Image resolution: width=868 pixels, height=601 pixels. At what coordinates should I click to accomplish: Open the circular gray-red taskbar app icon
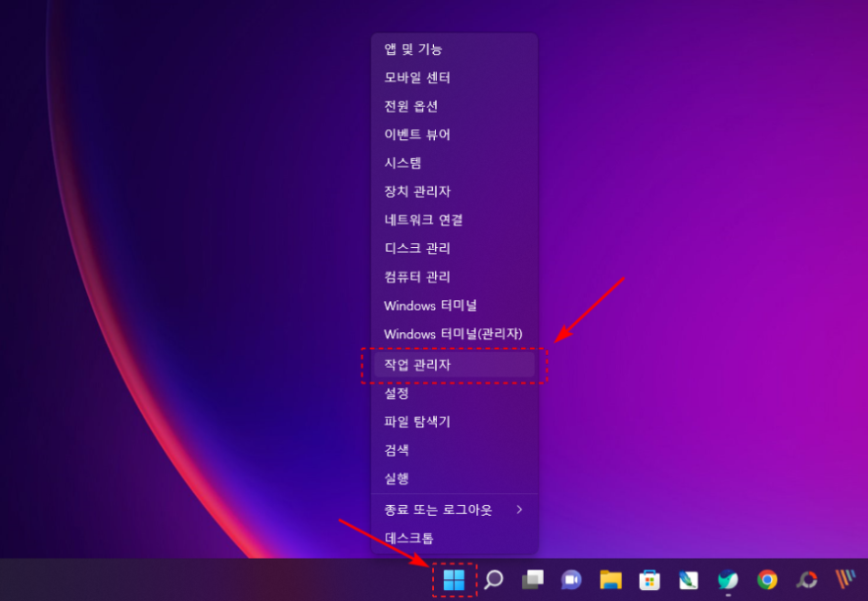coord(806,580)
